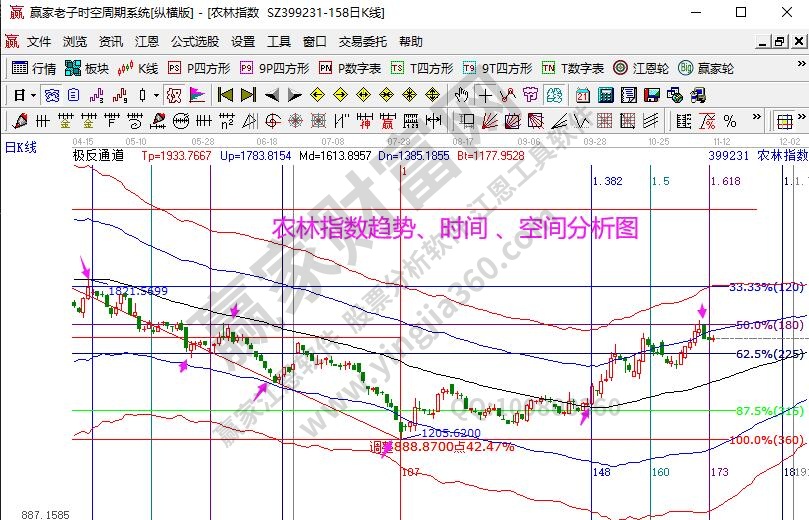Toggle the red 极 channel indicator button
The image size is (809, 520).
(173, 95)
